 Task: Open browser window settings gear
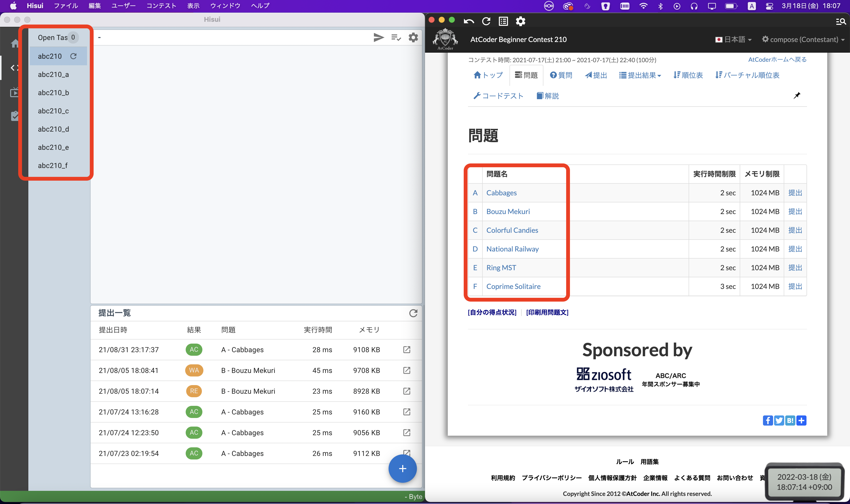click(x=521, y=22)
